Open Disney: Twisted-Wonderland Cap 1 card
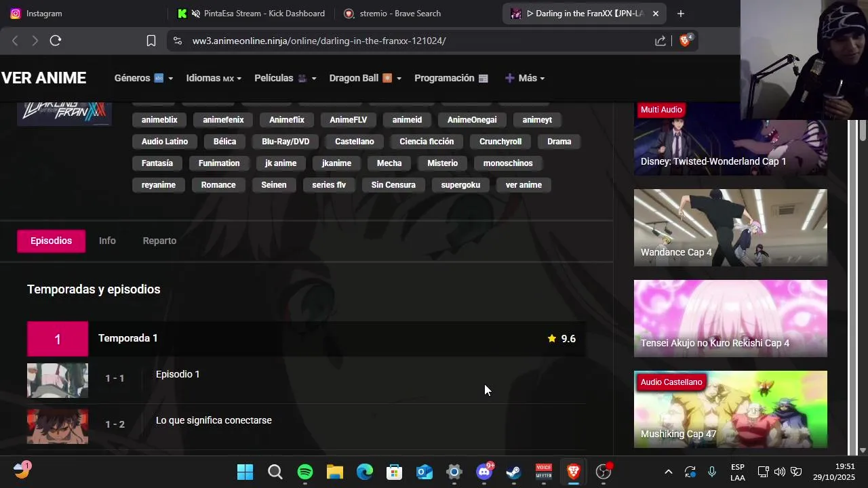Image resolution: width=868 pixels, height=488 pixels. (x=730, y=139)
